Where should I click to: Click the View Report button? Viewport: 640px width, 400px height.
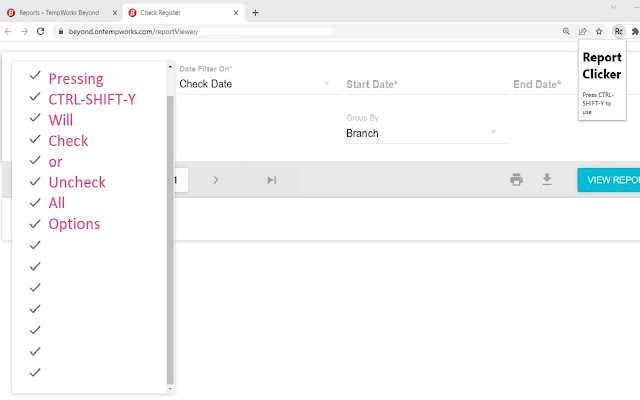609,180
